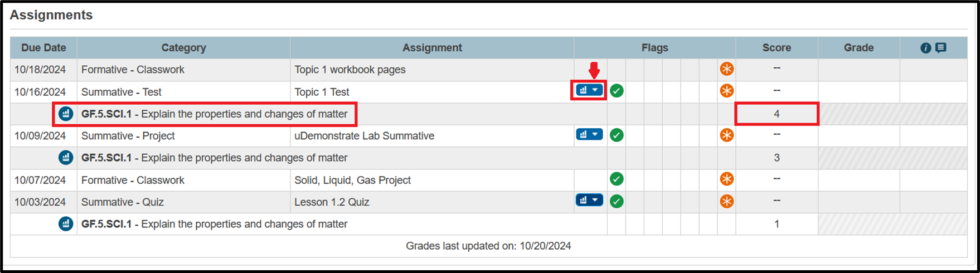Click green checkmark flag for Topic 1 Test
The image size is (980, 273).
coord(617,91)
